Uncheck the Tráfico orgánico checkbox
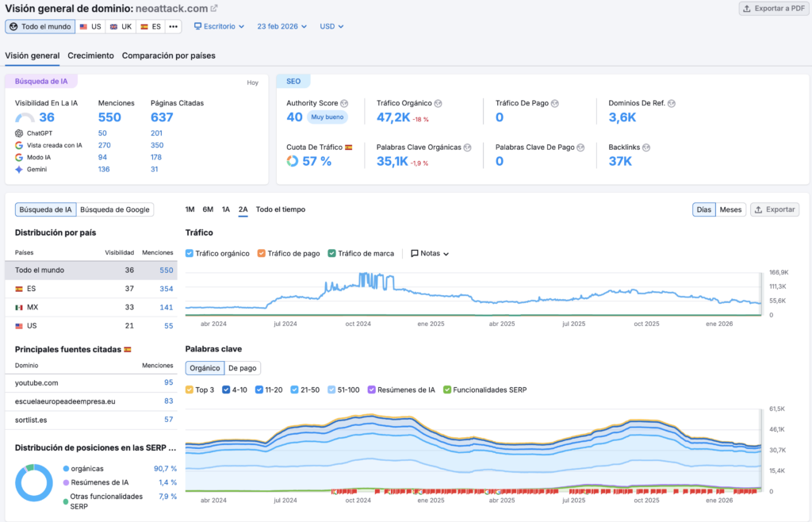Viewport: 812px width, 522px height. [x=190, y=254]
